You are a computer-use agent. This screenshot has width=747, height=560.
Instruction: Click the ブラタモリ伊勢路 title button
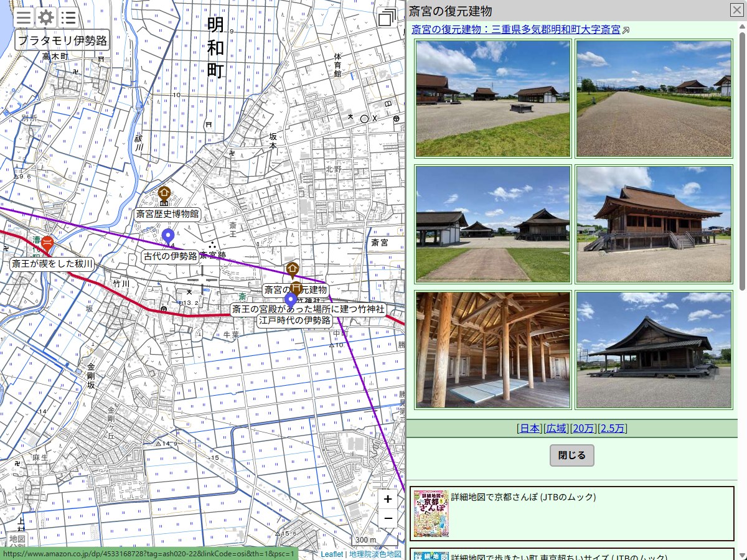62,41
